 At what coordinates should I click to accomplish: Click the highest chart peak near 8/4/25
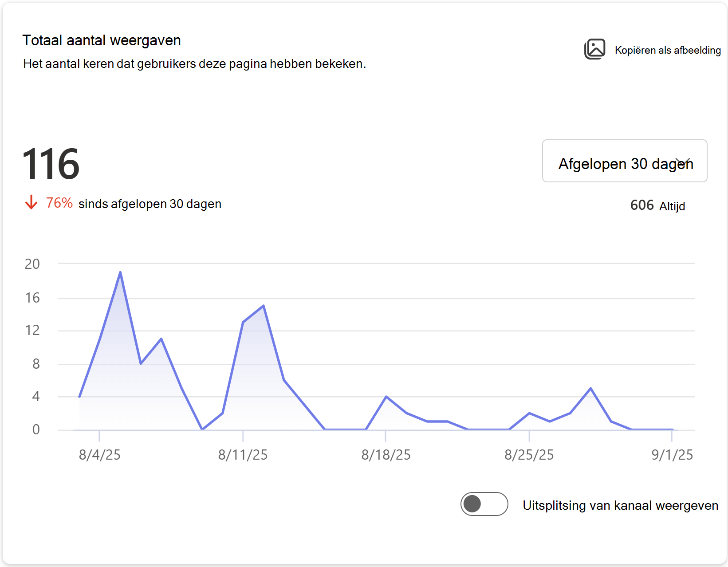tap(120, 272)
